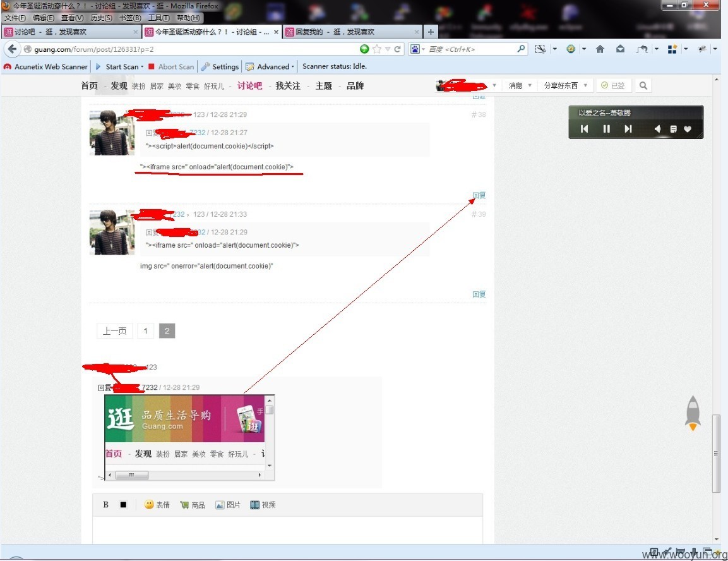Open 我关注 in site navigation

[288, 85]
